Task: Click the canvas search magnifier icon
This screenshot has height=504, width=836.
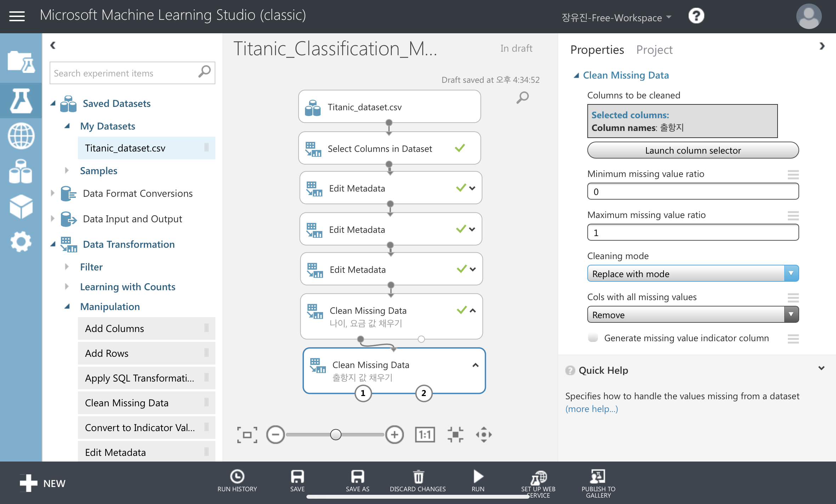Action: pyautogui.click(x=522, y=97)
